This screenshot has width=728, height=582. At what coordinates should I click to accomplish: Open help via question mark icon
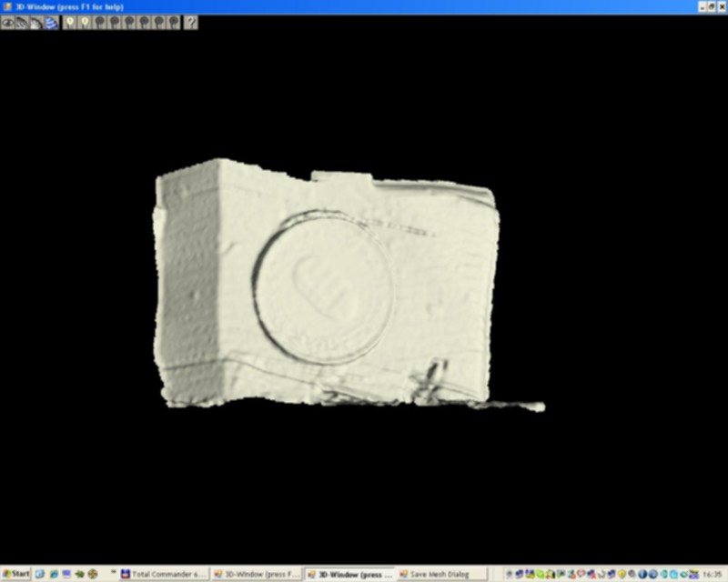(190, 23)
